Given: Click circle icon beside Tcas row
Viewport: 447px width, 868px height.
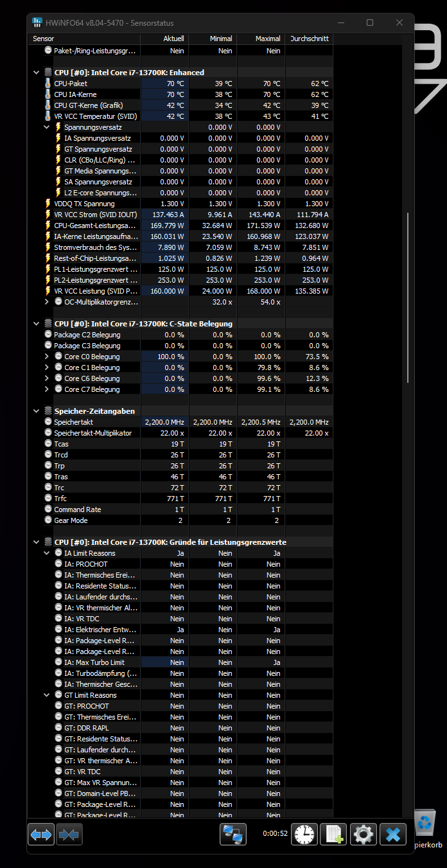Looking at the screenshot, I should tap(48, 444).
